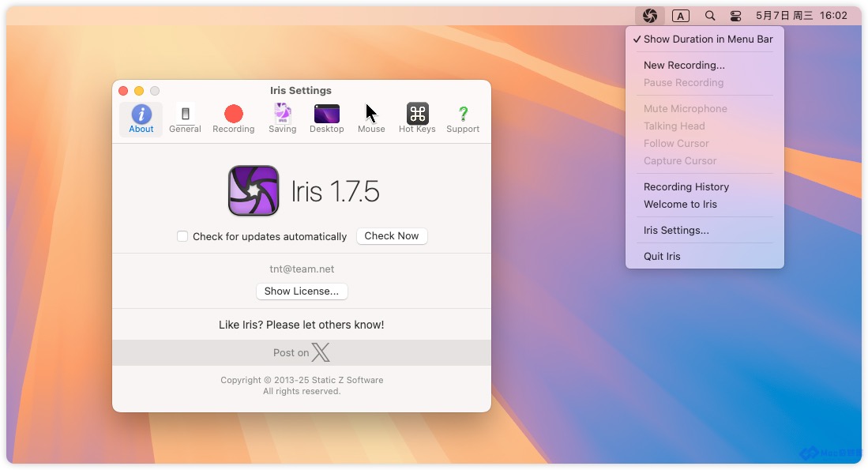Select Quit Iris from the menu
The image size is (868, 470).
(x=705, y=256)
